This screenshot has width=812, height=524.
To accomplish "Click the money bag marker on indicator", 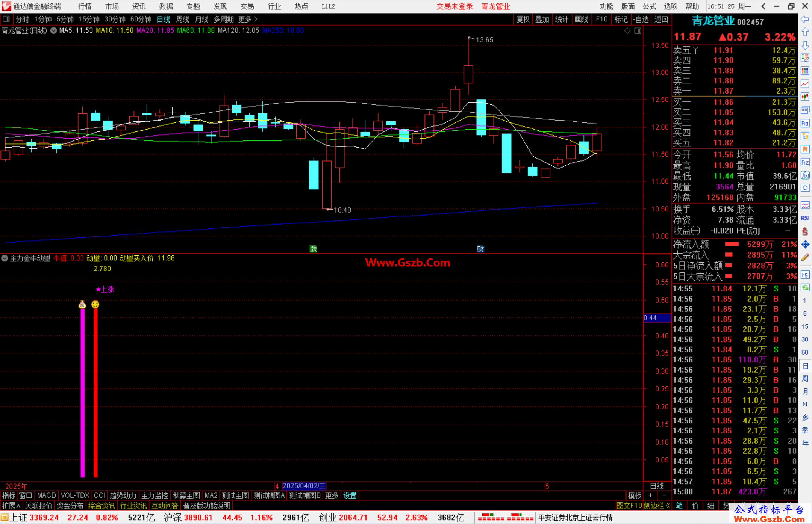I will pyautogui.click(x=82, y=304).
